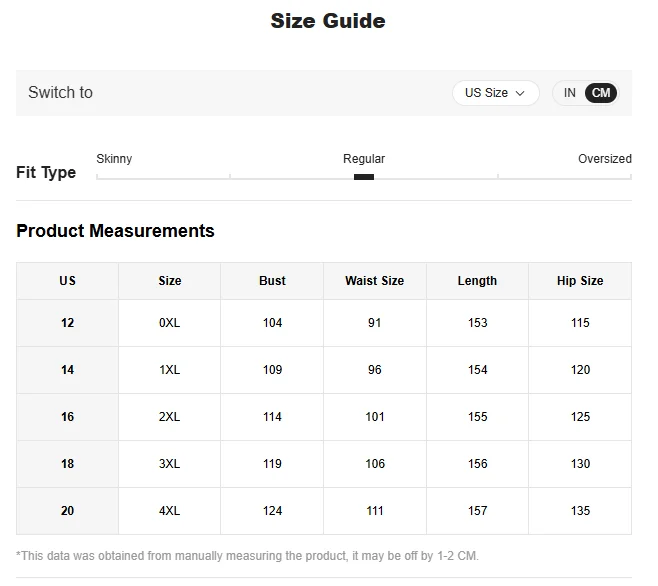Click the Hip Size column header
This screenshot has height=586, width=658.
point(580,281)
